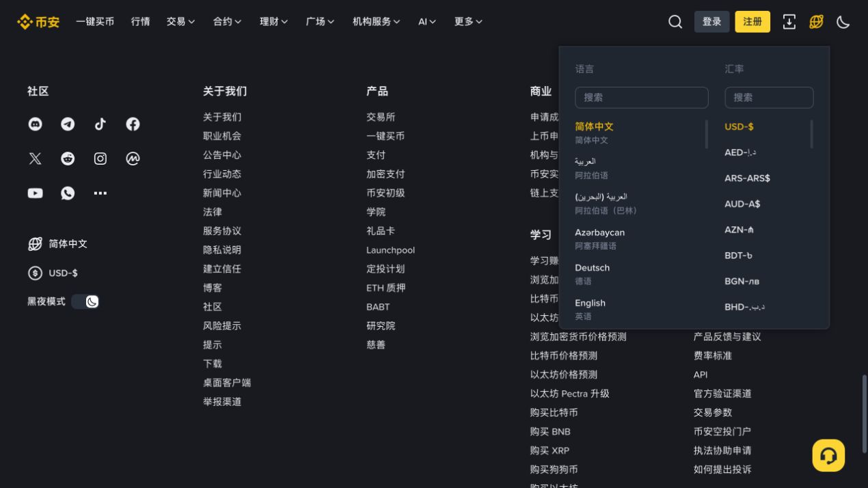This screenshot has width=868, height=488.
Task: Open 桌面客户端 link
Action: tap(227, 383)
